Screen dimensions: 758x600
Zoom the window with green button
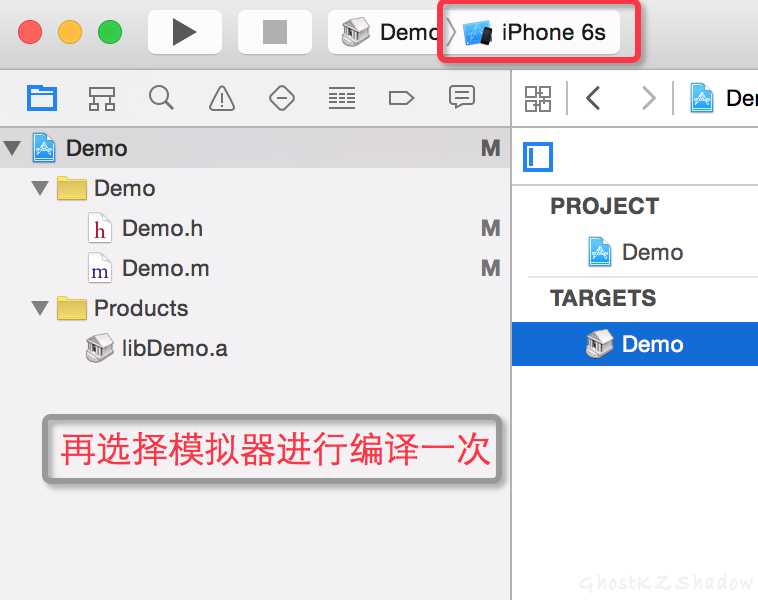pyautogui.click(x=110, y=32)
